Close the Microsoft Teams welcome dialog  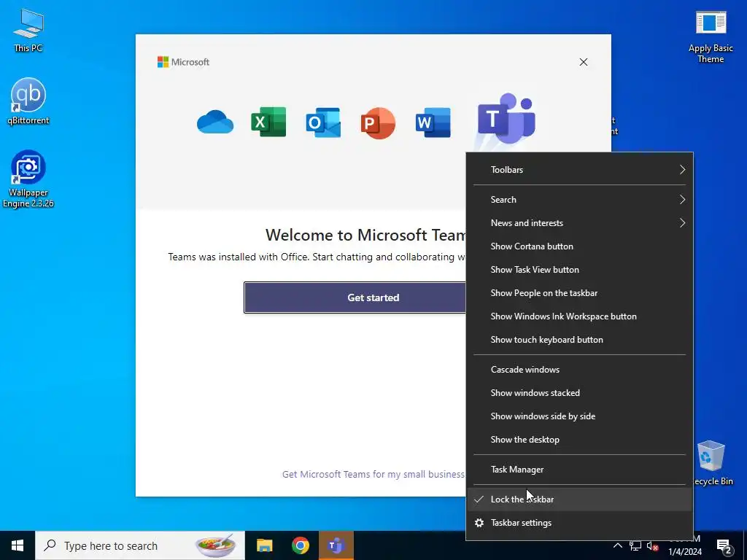pos(584,62)
